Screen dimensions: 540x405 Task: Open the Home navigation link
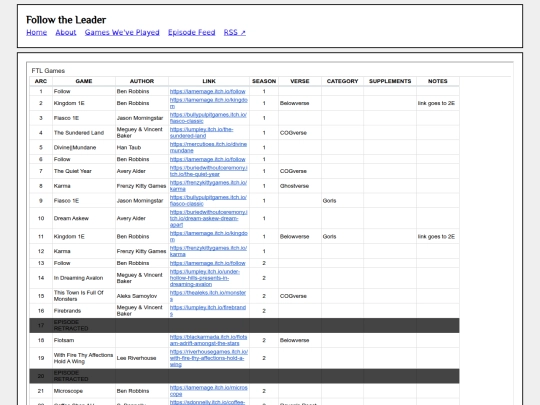pos(37,32)
